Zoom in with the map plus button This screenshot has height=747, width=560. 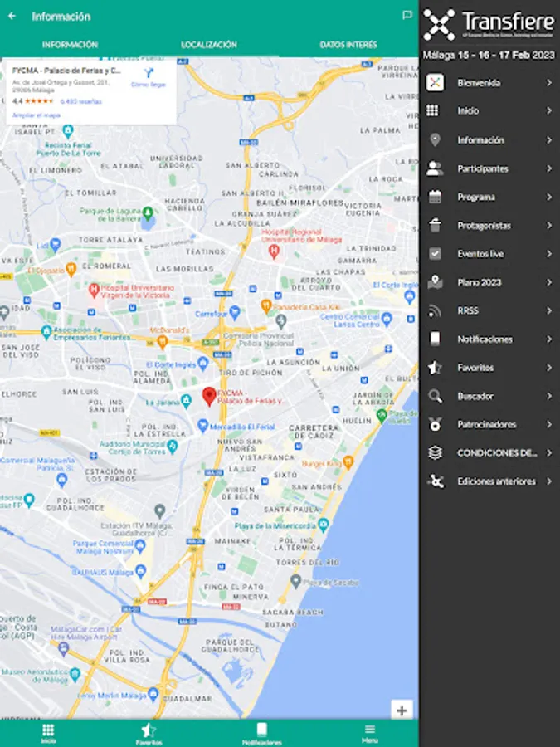[x=402, y=710]
